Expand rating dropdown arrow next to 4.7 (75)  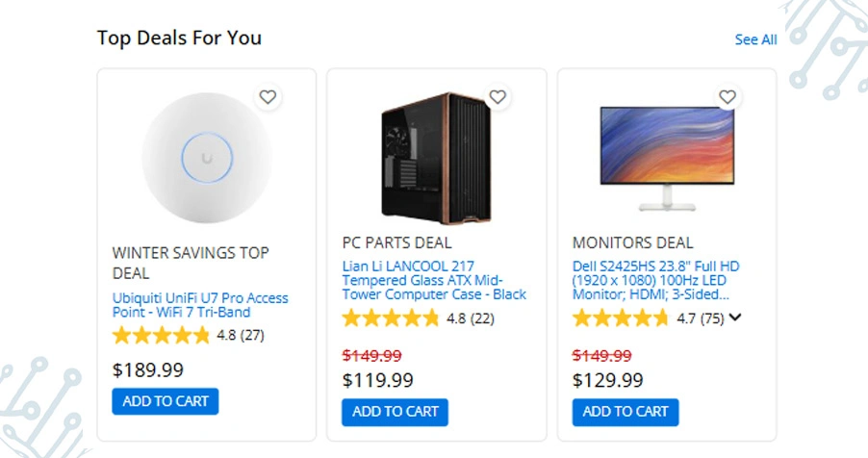tap(736, 318)
